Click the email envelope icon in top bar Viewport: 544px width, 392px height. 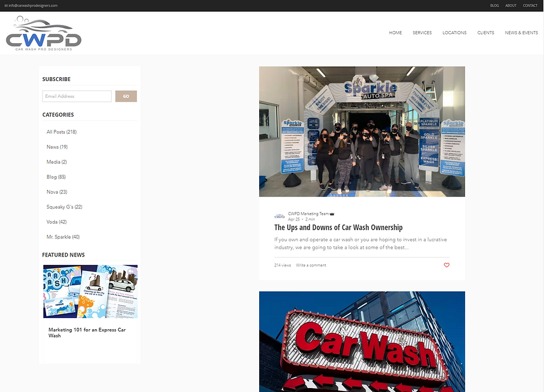tap(6, 6)
